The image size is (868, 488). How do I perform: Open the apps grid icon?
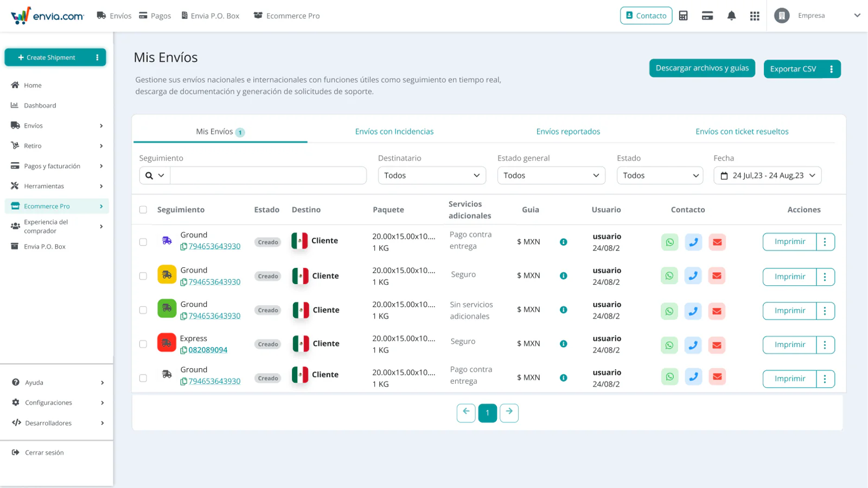click(755, 16)
